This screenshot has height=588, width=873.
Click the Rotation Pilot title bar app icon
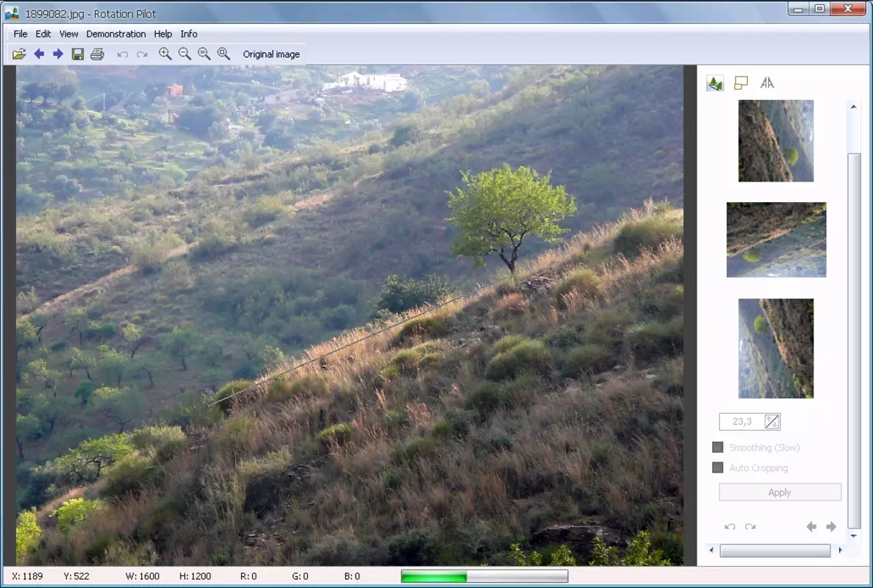tap(12, 12)
